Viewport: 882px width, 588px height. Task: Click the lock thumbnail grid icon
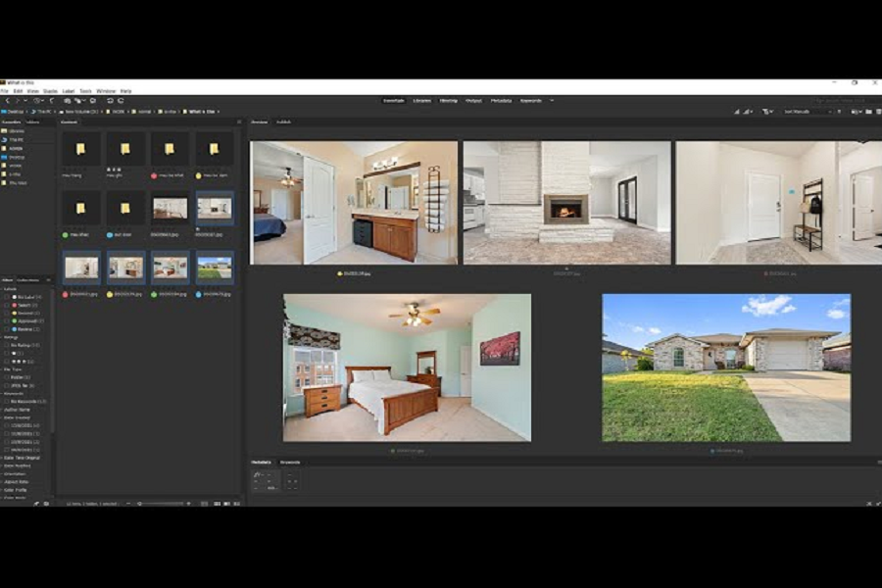point(204,504)
